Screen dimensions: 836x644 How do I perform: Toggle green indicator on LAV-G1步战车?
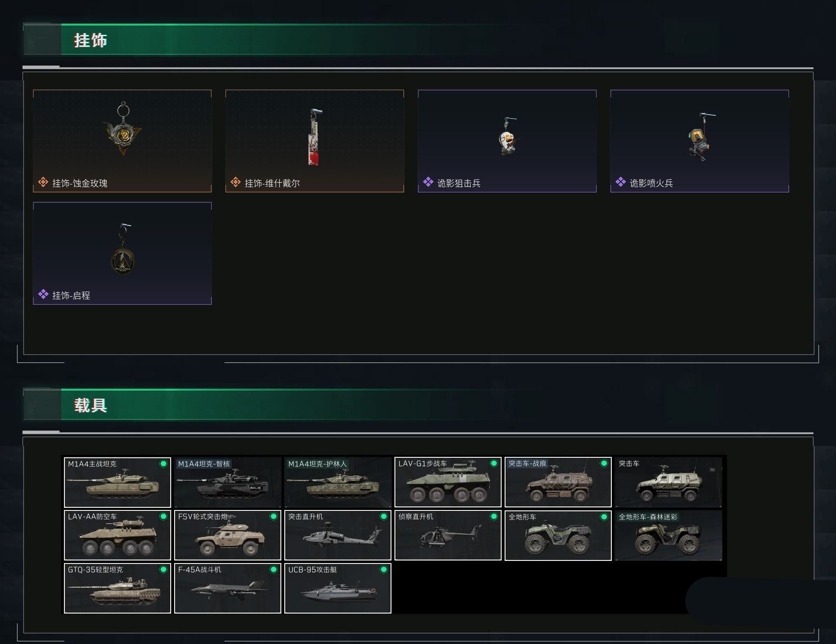(494, 464)
